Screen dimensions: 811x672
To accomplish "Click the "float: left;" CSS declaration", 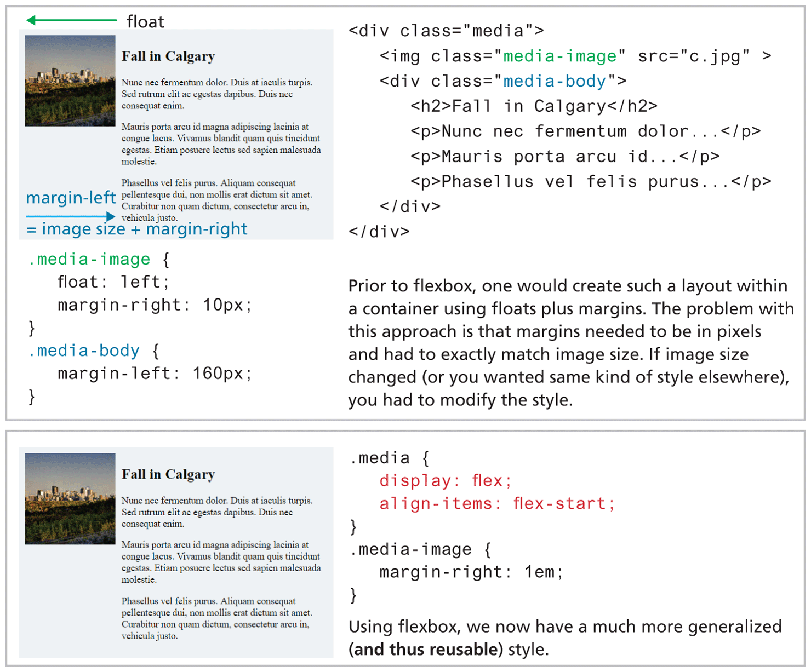I will pos(113,282).
